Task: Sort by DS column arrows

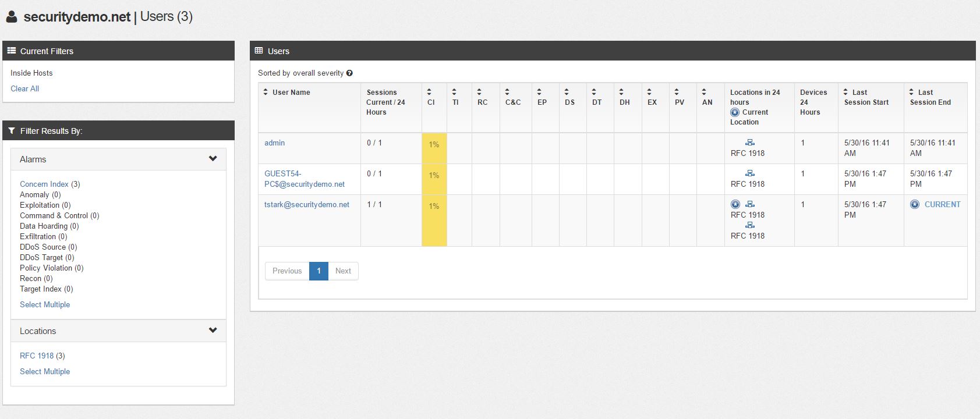Action: (x=567, y=92)
